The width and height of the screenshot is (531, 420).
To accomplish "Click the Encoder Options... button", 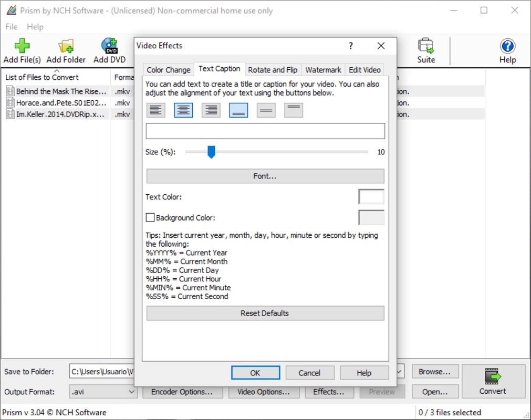I will coord(182,392).
